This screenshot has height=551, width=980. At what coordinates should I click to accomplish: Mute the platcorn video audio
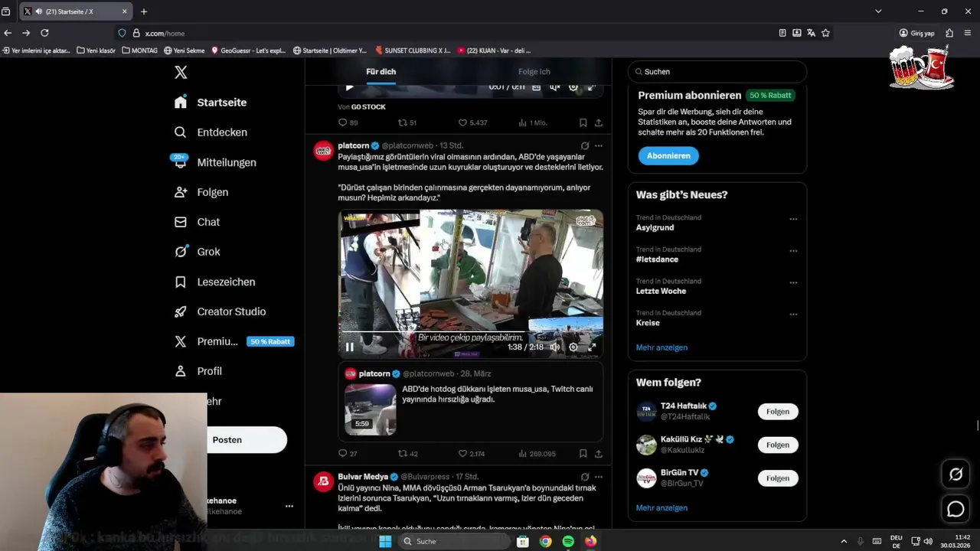[555, 347]
